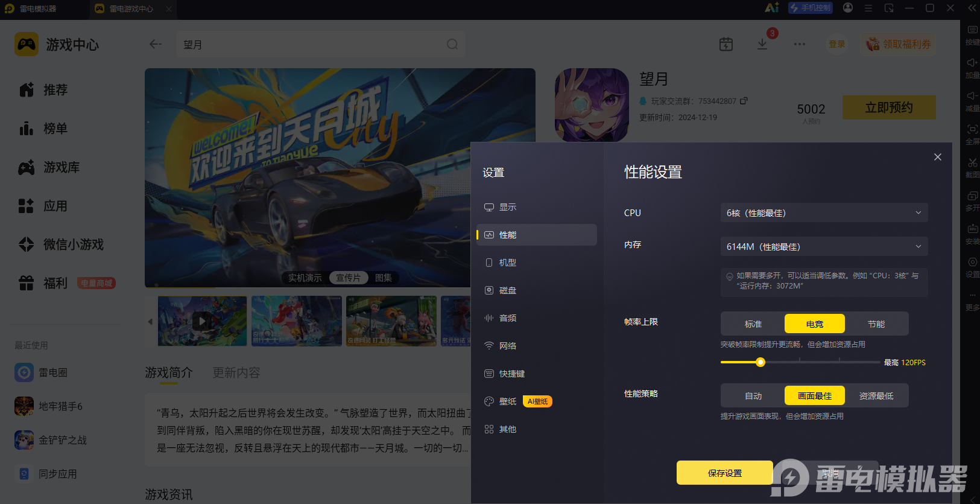Set frame rate limit to 电竞
Image resolution: width=980 pixels, height=504 pixels.
pos(815,324)
